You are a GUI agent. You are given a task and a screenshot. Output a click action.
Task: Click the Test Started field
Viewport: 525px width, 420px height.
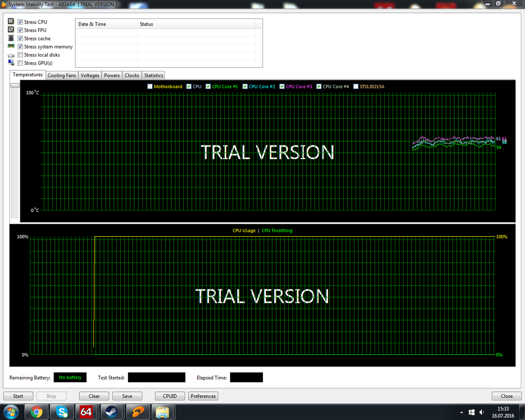click(x=156, y=377)
